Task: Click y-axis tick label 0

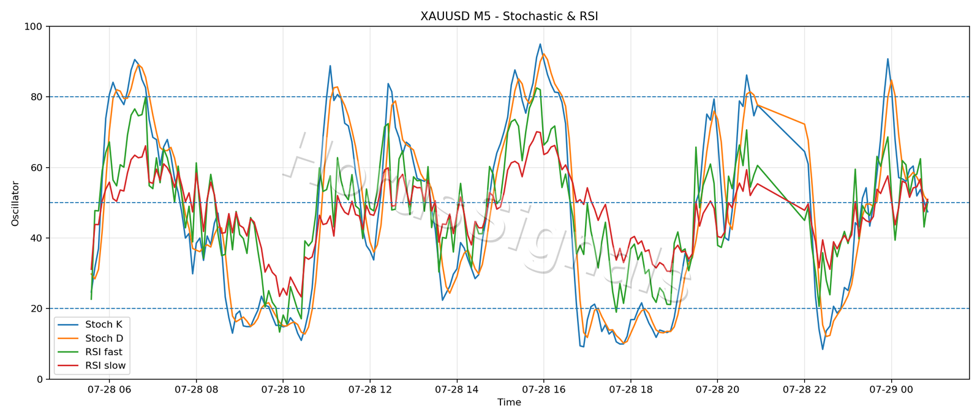Action: (x=40, y=380)
